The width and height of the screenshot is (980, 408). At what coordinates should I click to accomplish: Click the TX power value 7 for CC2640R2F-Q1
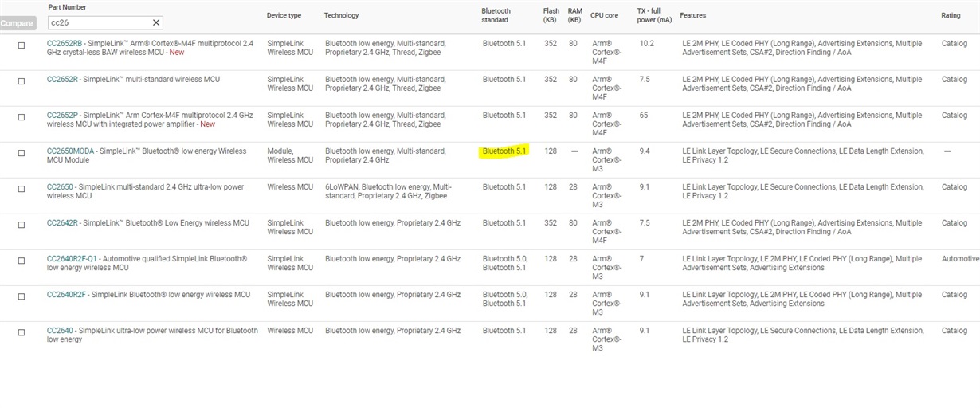coord(641,258)
